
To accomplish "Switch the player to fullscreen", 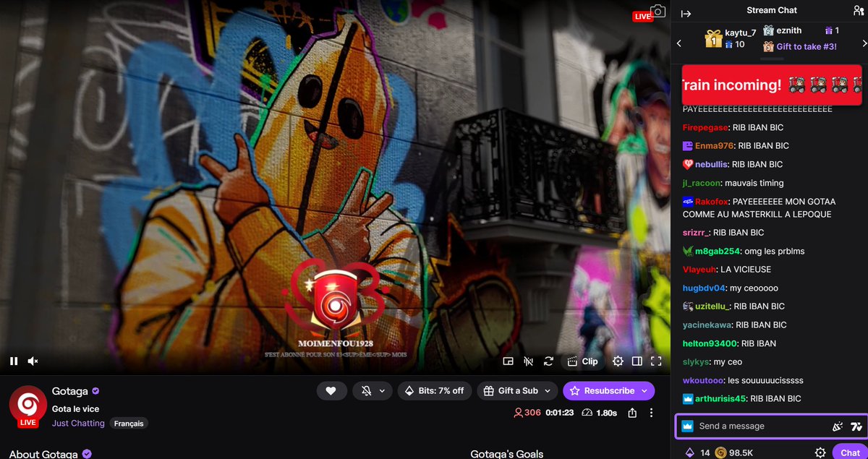I will 656,361.
